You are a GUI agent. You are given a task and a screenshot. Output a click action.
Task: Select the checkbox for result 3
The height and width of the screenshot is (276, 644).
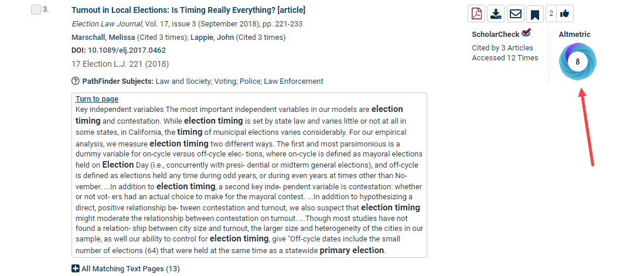[36, 10]
